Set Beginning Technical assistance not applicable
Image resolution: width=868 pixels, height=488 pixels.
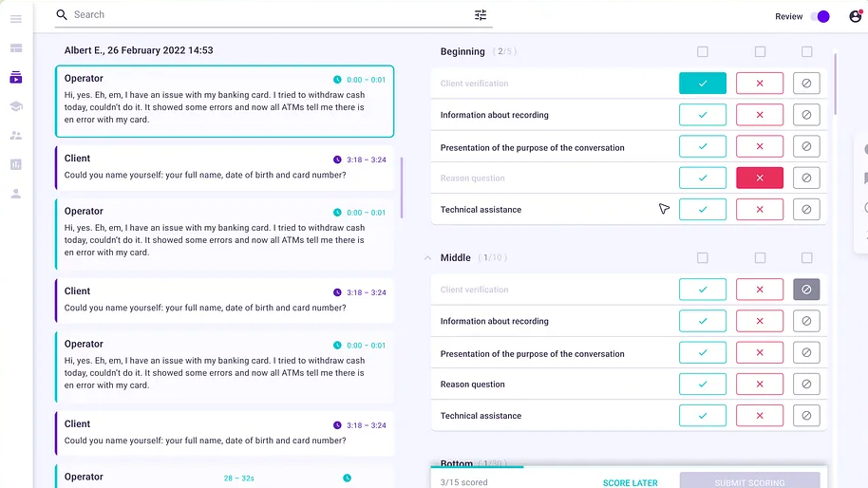click(806, 209)
